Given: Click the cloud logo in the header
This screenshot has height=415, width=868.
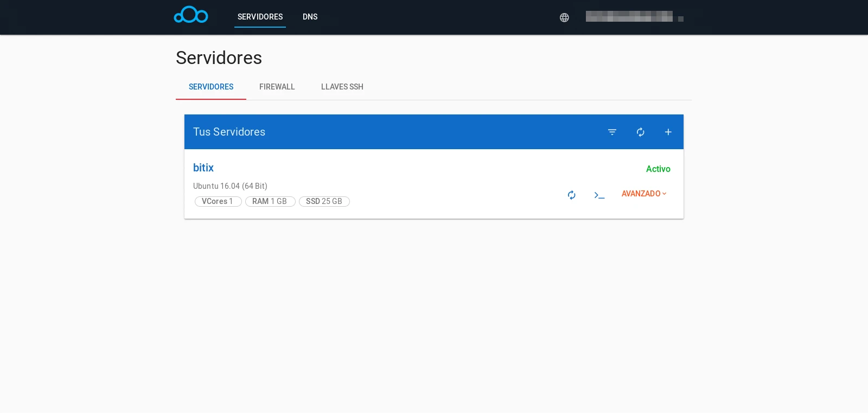Looking at the screenshot, I should [190, 15].
